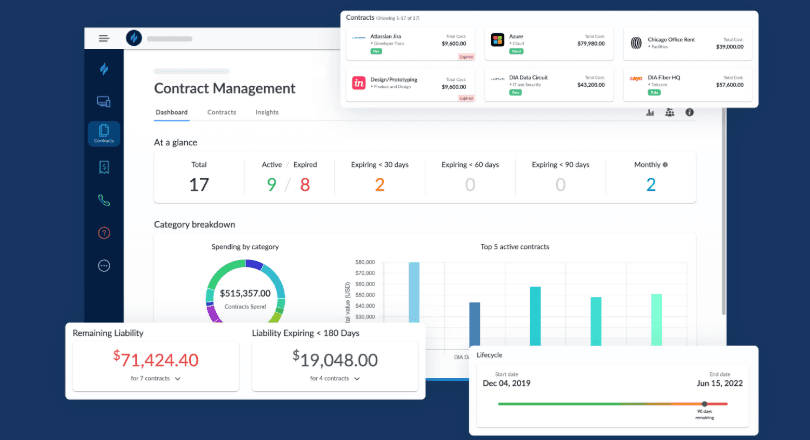The height and width of the screenshot is (440, 810).
Task: Click the green Active count 9
Action: pos(272,185)
